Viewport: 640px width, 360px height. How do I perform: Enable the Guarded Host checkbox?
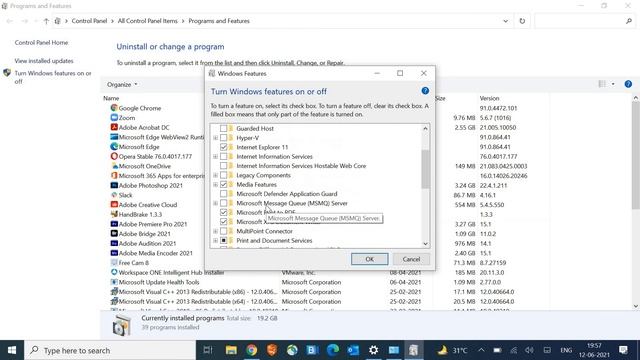tap(223, 128)
